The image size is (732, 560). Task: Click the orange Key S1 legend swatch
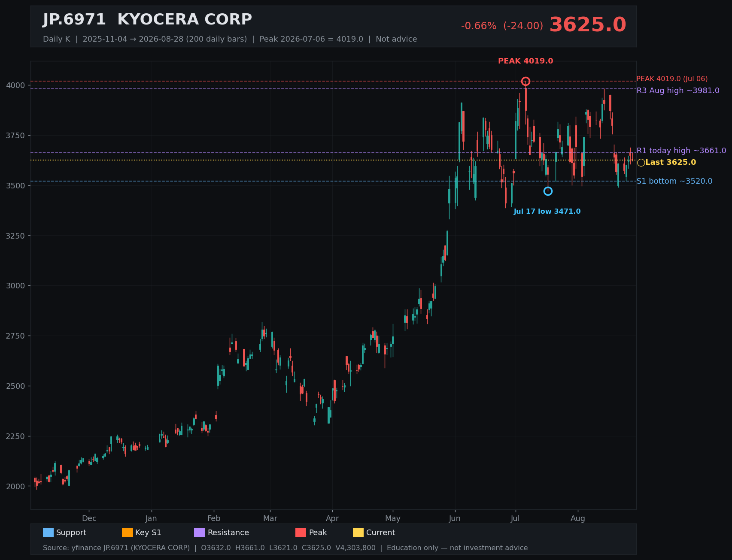pyautogui.click(x=128, y=533)
